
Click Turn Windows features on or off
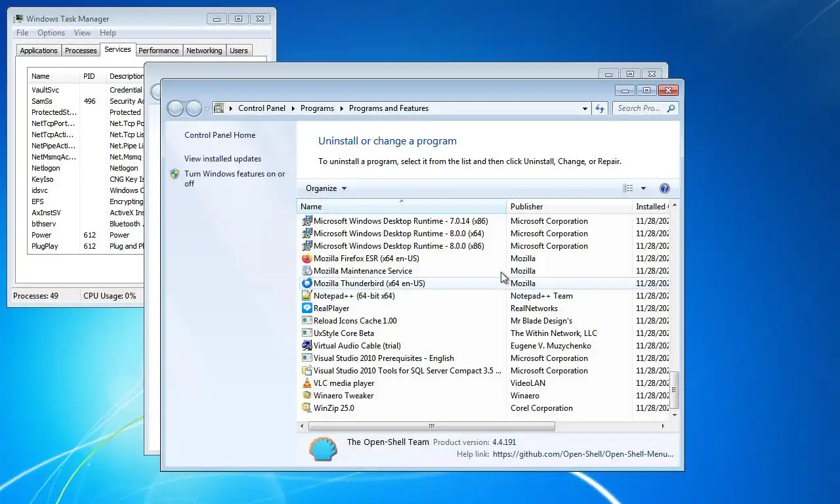(235, 178)
